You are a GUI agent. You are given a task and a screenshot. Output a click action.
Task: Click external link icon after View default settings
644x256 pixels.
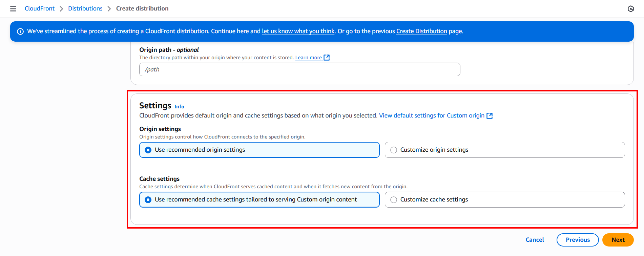coord(490,116)
